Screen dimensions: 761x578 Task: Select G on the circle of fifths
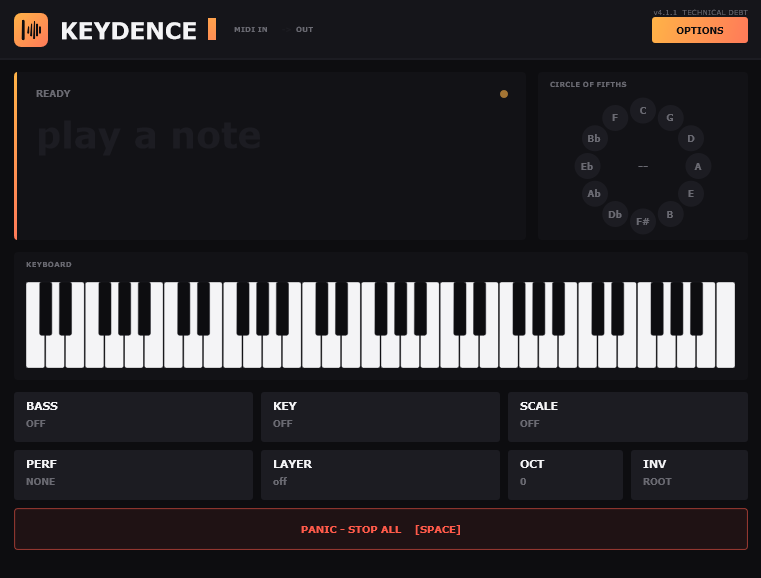pos(670,117)
